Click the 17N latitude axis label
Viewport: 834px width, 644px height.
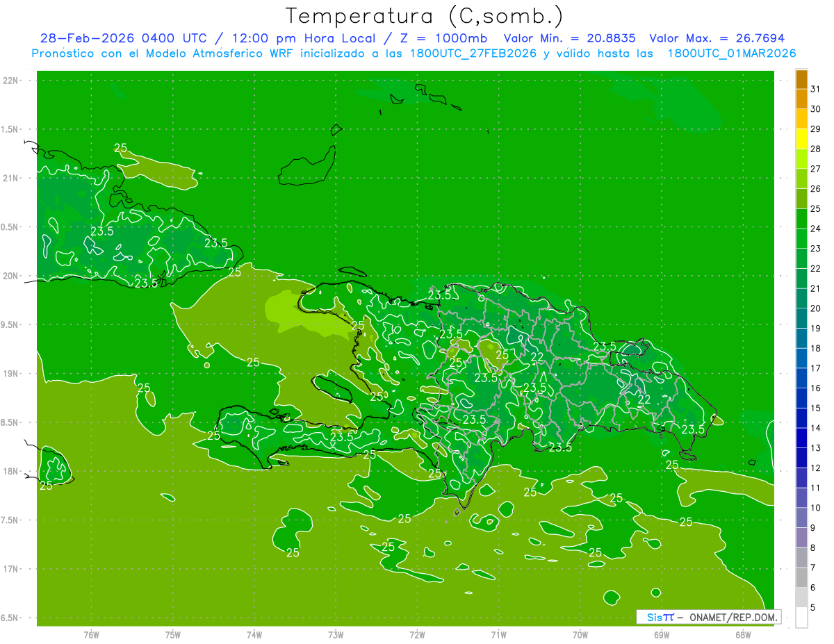pos(10,569)
